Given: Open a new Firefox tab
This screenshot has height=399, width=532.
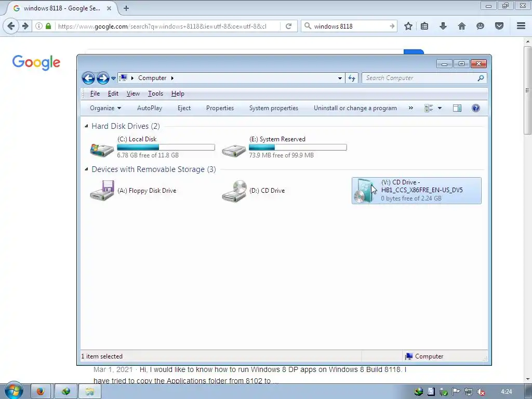Looking at the screenshot, I should (x=126, y=8).
